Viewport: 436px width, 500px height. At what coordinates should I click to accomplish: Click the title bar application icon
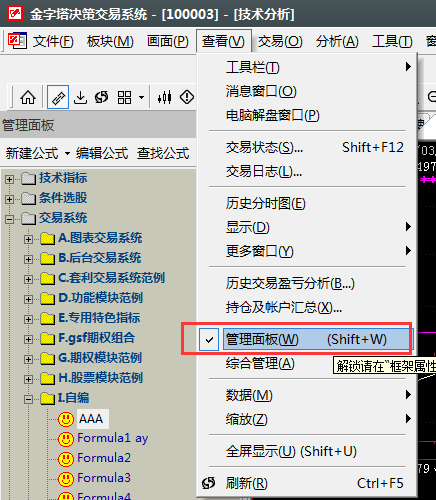coord(15,13)
